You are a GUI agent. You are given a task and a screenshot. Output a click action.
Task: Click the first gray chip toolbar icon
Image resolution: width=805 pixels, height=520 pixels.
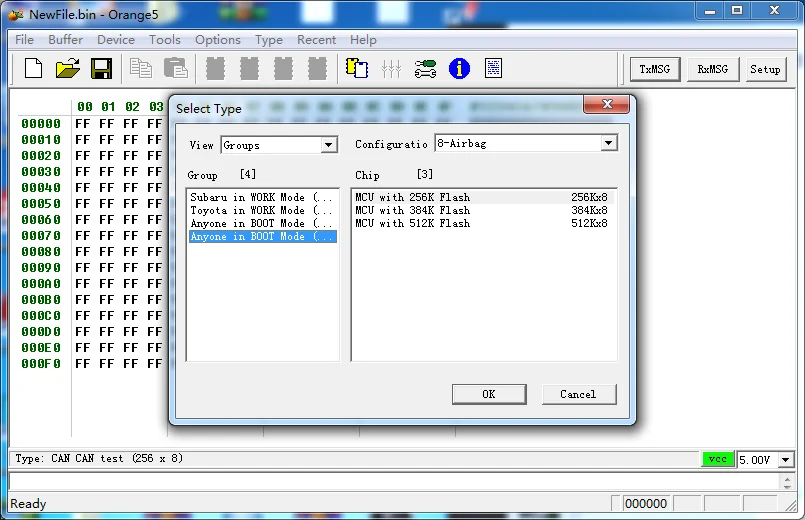215,68
